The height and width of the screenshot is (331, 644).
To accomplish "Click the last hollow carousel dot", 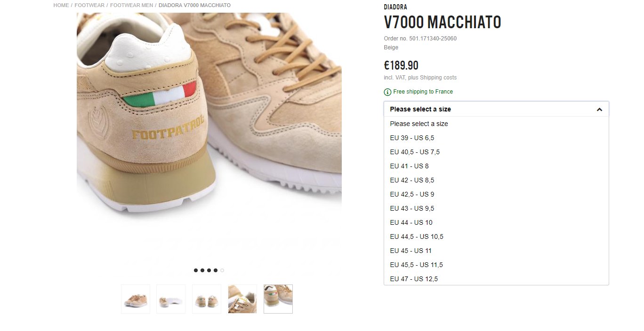I will tap(222, 270).
